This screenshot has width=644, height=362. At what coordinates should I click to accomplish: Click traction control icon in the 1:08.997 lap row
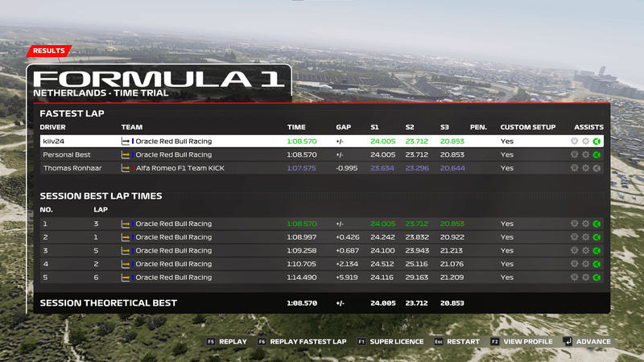click(x=574, y=237)
